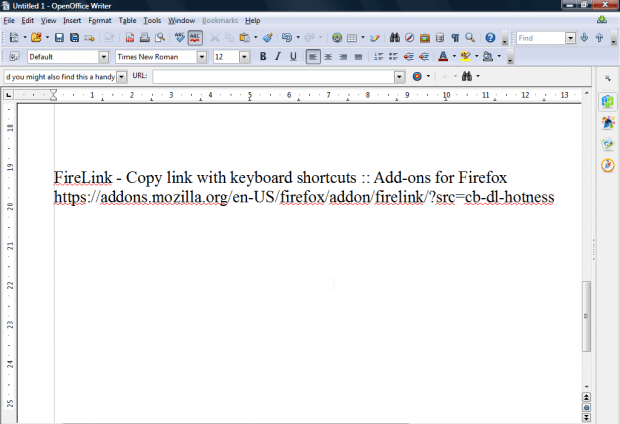Find next with down arrow

click(584, 38)
